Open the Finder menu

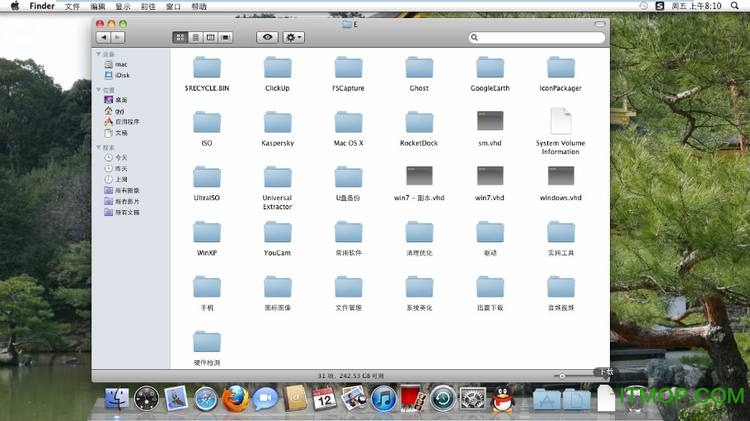click(42, 6)
